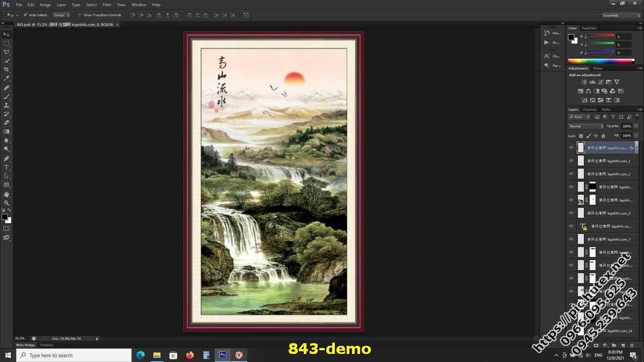Switch to the Paths tab
Viewport: 644px width, 362px height.
pyautogui.click(x=606, y=109)
